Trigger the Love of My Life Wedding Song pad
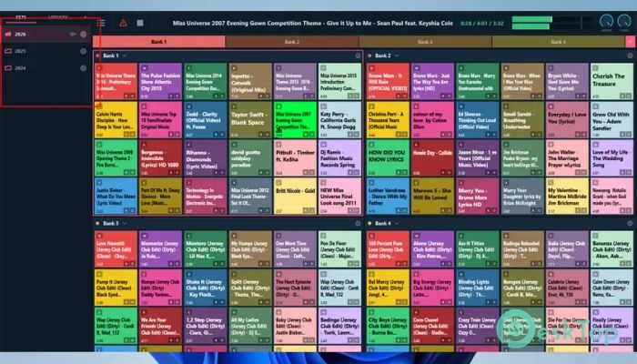 612,158
